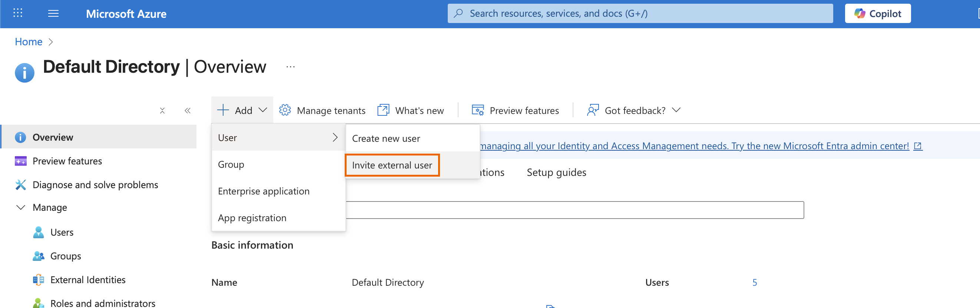
Task: Select Group in the Add menu
Action: (x=231, y=164)
